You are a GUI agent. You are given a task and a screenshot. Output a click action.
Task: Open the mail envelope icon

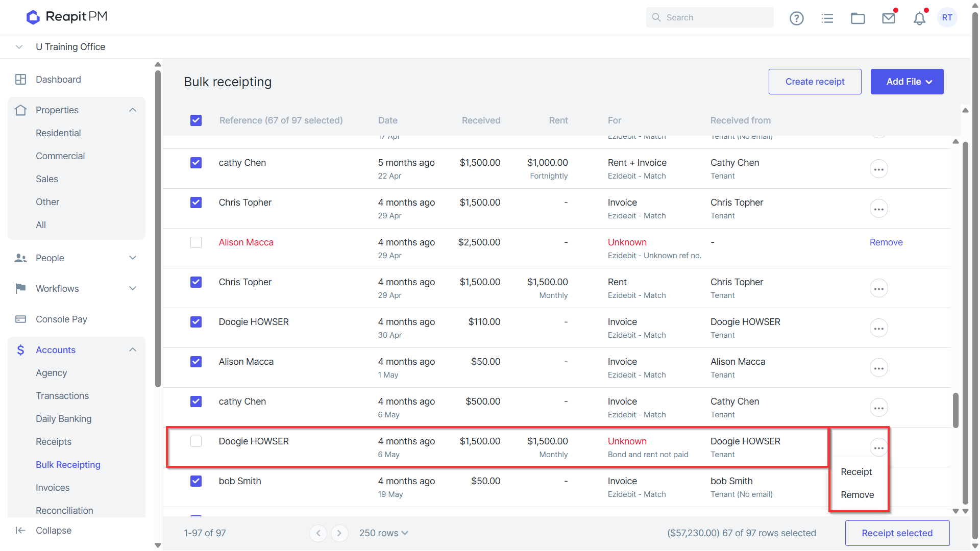pyautogui.click(x=889, y=18)
